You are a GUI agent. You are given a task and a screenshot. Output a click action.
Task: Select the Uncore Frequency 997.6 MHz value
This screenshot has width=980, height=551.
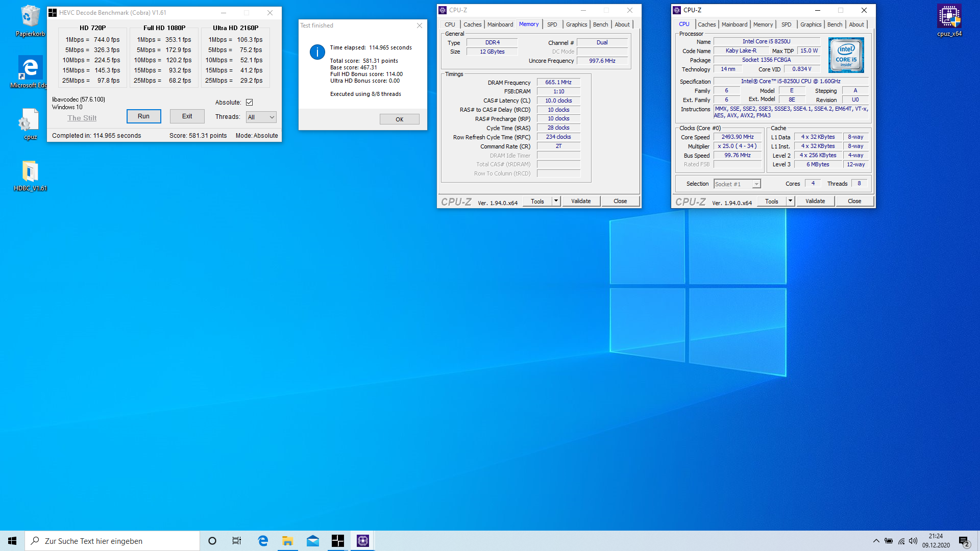point(602,61)
